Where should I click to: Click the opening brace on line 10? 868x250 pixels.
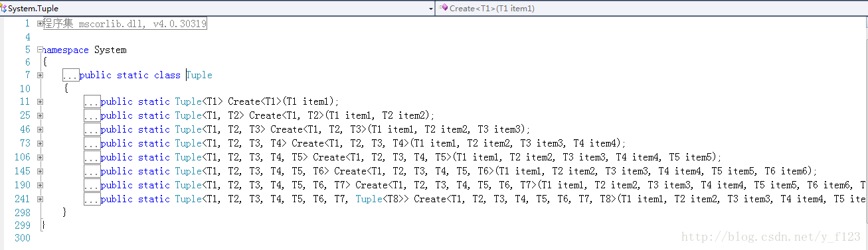66,88
